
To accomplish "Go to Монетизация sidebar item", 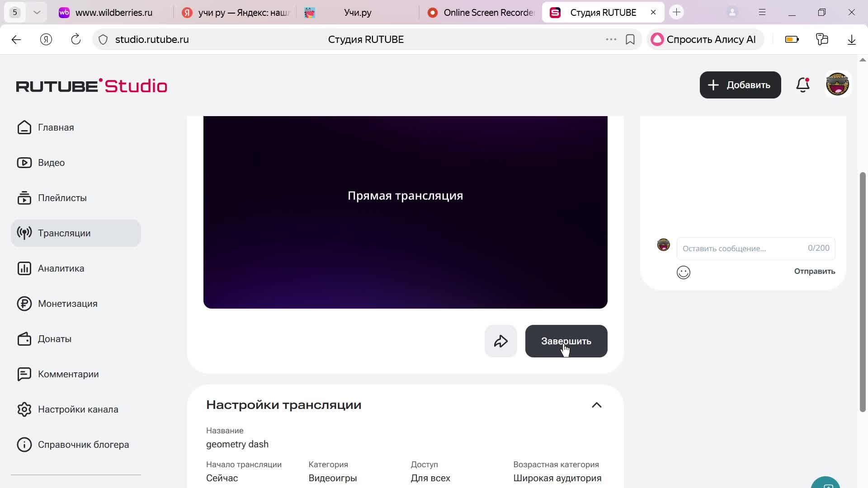I will pos(67,304).
